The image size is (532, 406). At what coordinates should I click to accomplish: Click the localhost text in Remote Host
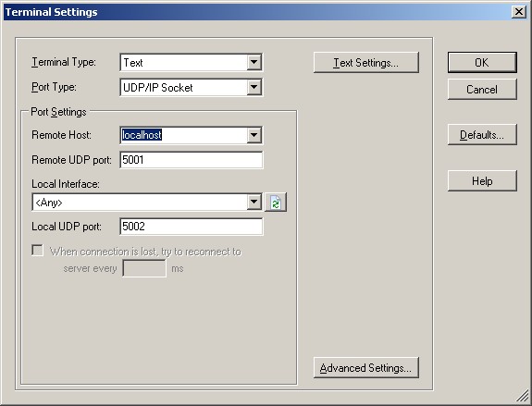(x=142, y=135)
